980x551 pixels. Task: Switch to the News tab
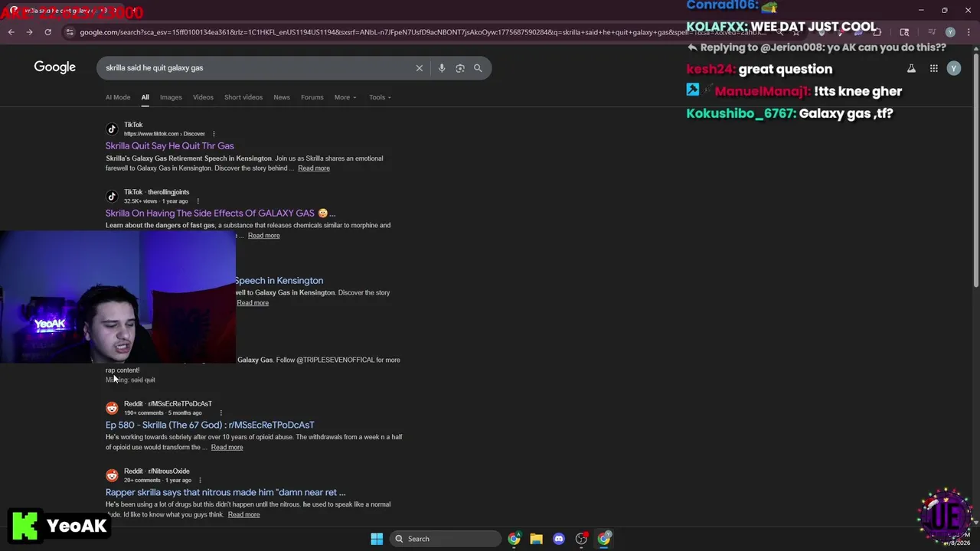282,97
